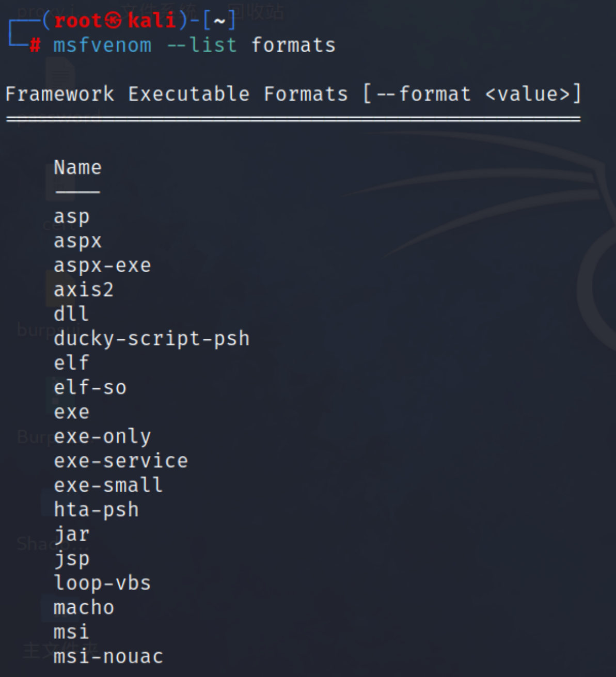Select the hta-psh format entry
This screenshot has width=616, height=677.
97,510
